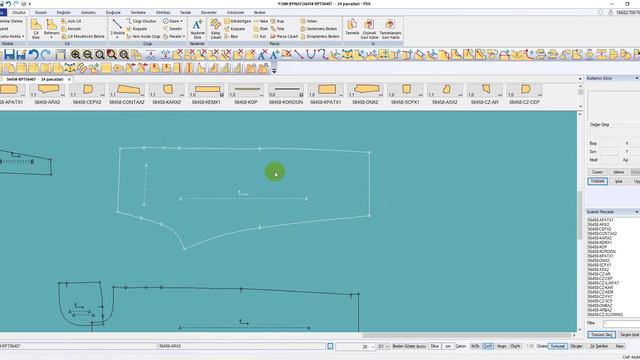Click the Kalıp Çıkart icon
Screen dimensions: 640x360
click(216, 28)
